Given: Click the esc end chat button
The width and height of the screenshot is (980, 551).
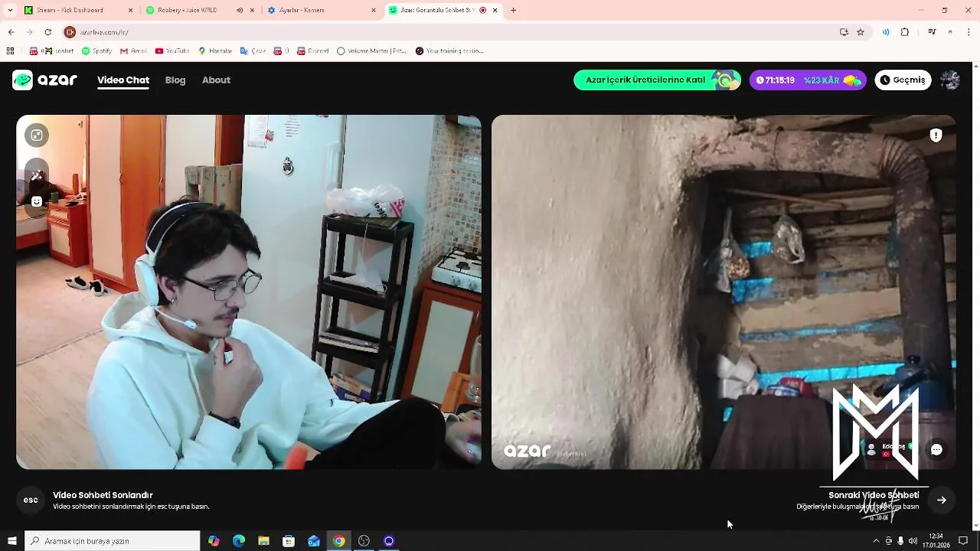Looking at the screenshot, I should (31, 500).
